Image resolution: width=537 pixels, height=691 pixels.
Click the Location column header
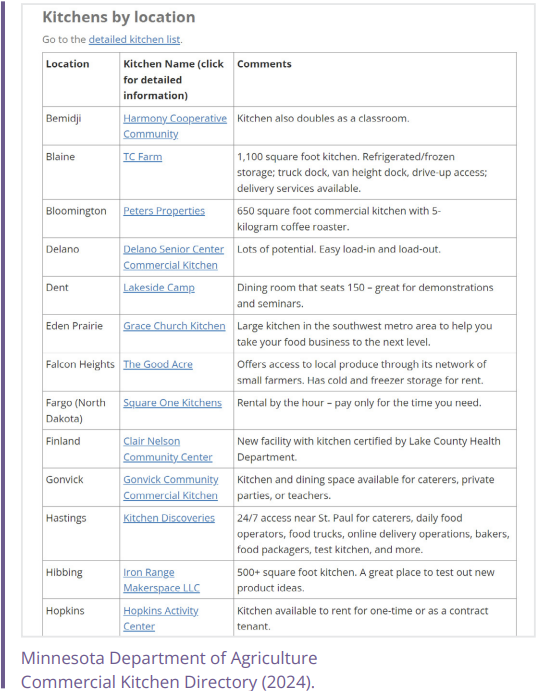click(x=67, y=64)
